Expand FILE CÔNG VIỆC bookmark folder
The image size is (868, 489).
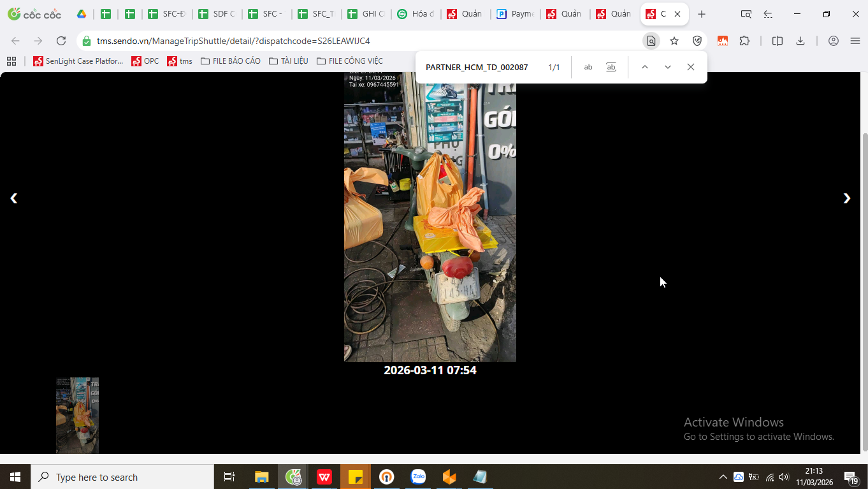pyautogui.click(x=350, y=61)
